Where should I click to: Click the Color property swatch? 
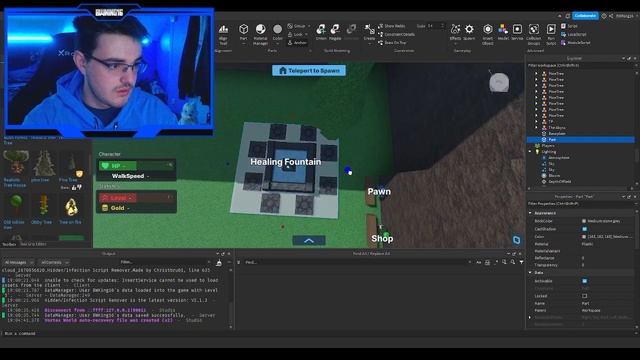click(584, 237)
